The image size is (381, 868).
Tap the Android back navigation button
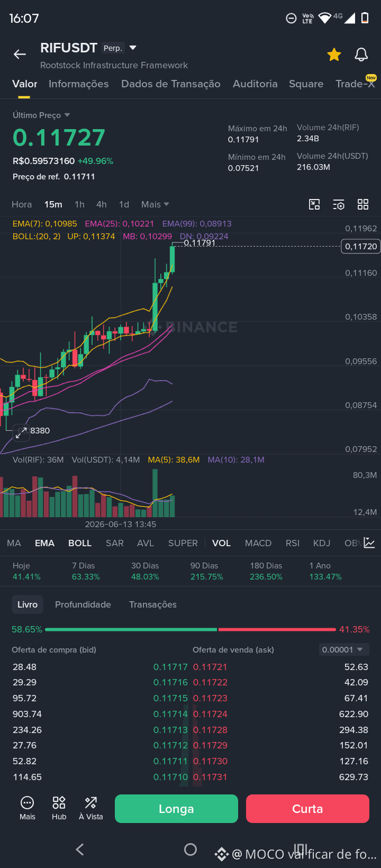click(80, 849)
